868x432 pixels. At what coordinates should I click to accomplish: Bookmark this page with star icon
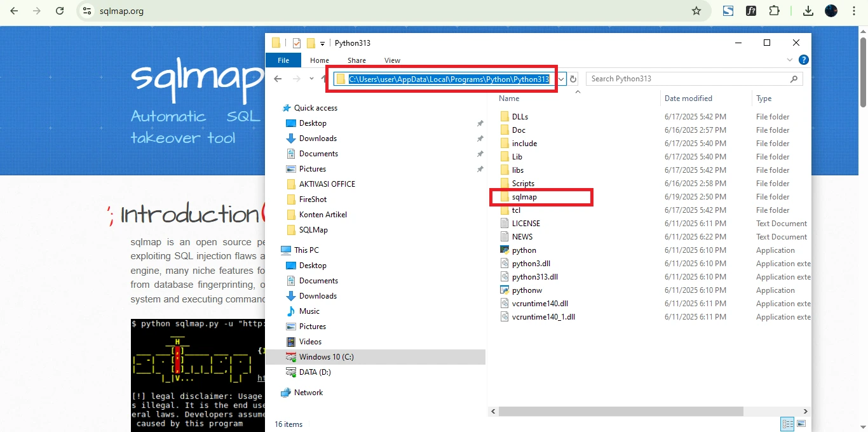coord(696,11)
